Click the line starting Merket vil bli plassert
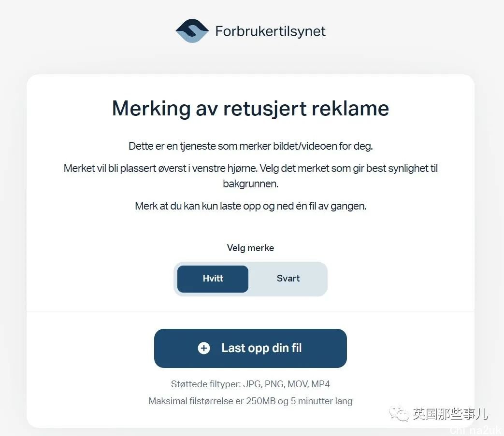The height and width of the screenshot is (436, 504). click(250, 168)
